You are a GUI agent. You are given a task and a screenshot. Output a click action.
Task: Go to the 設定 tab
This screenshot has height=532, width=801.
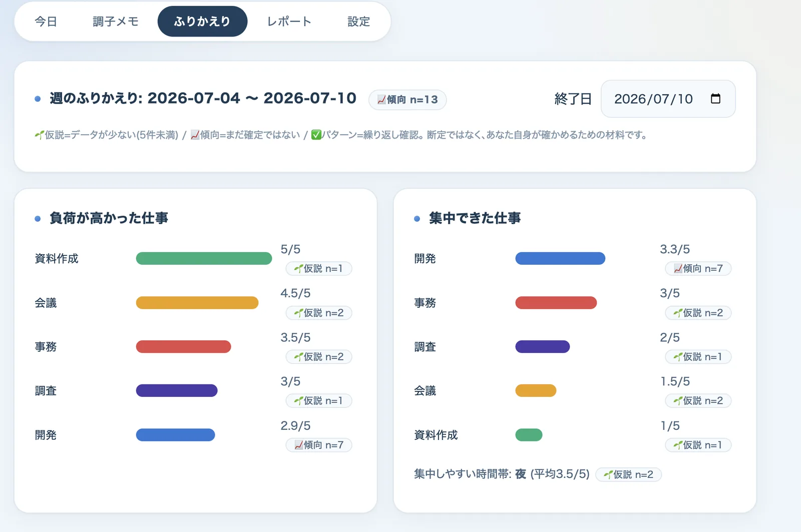tap(358, 22)
